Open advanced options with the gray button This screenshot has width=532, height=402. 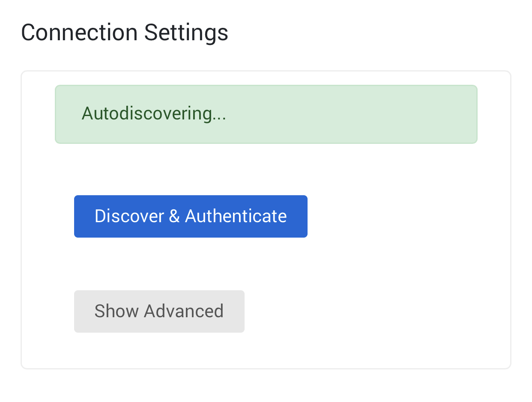click(159, 311)
